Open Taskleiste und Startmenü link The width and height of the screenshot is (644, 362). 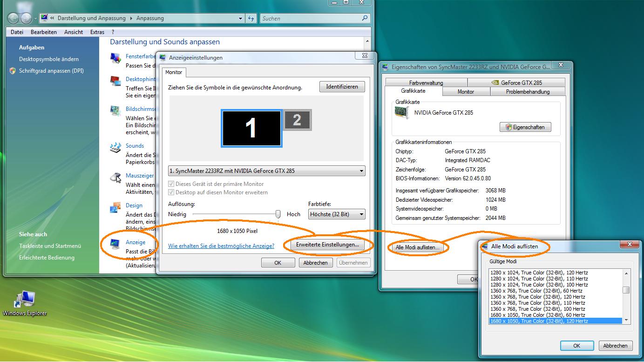click(50, 246)
